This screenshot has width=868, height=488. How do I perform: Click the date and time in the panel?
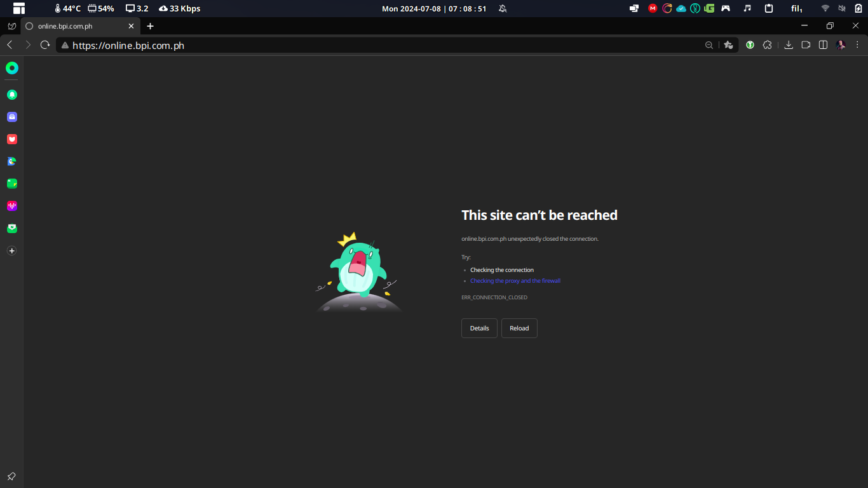(434, 8)
